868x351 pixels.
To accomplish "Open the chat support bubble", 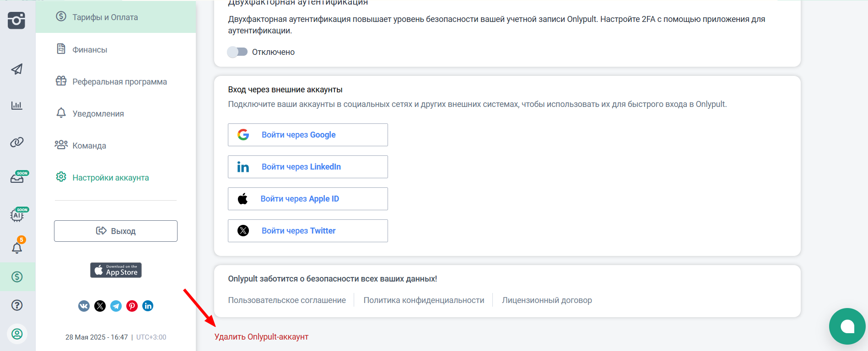I will click(847, 326).
